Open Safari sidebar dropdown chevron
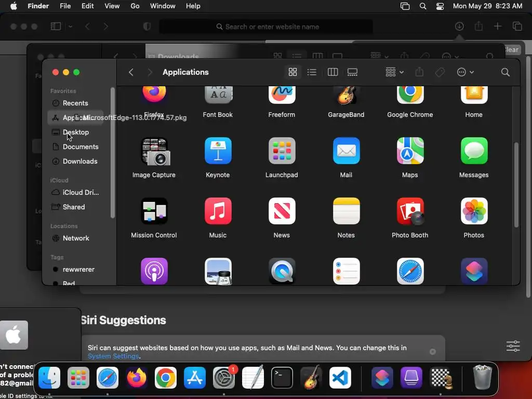532x399 pixels. point(70,26)
